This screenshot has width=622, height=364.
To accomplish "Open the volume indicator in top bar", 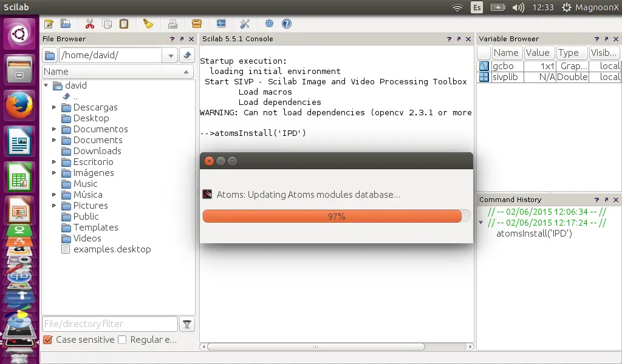I will coord(518,7).
